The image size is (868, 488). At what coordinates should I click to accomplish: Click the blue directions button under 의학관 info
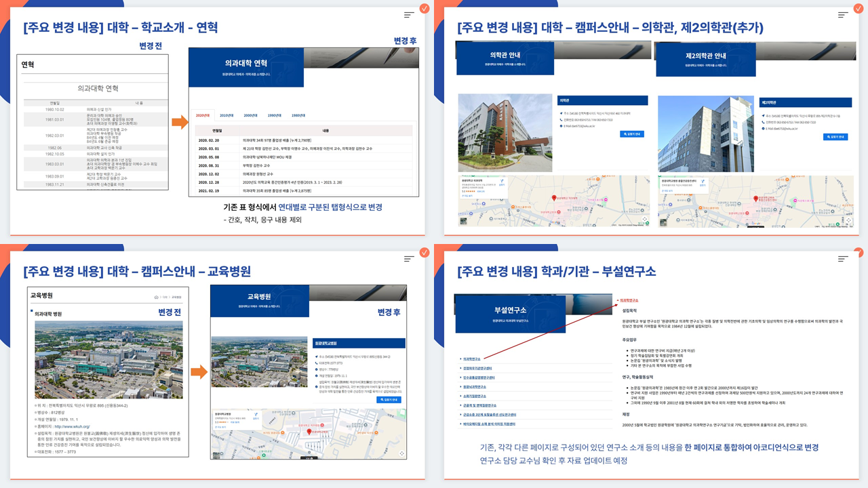pyautogui.click(x=631, y=134)
